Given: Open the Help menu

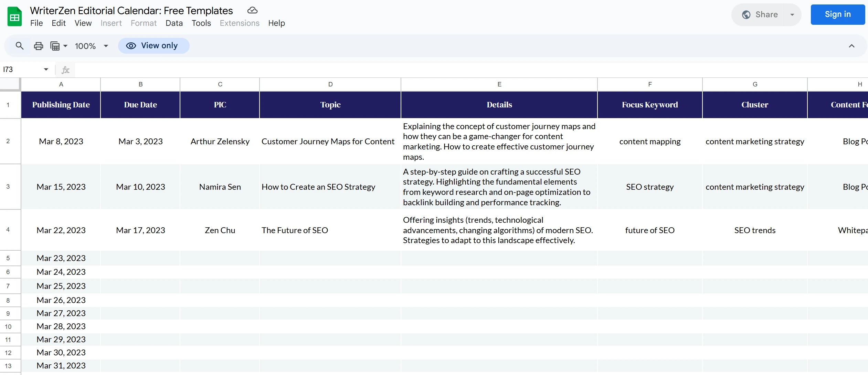Looking at the screenshot, I should 276,23.
